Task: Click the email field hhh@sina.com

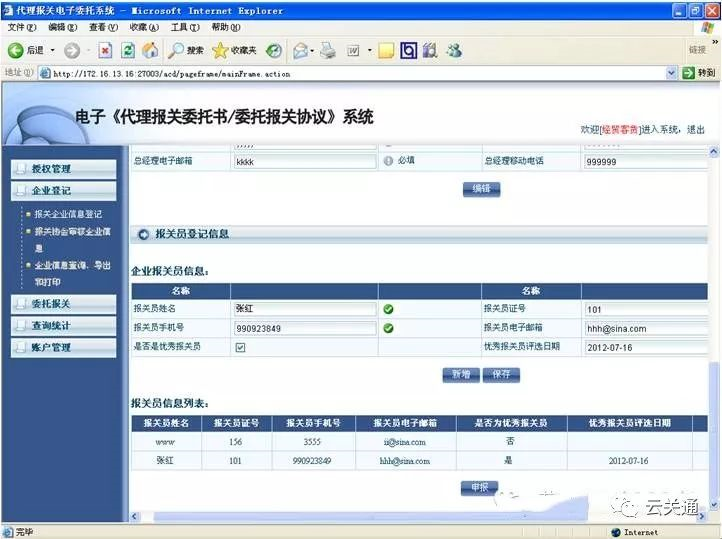Action: [646, 329]
